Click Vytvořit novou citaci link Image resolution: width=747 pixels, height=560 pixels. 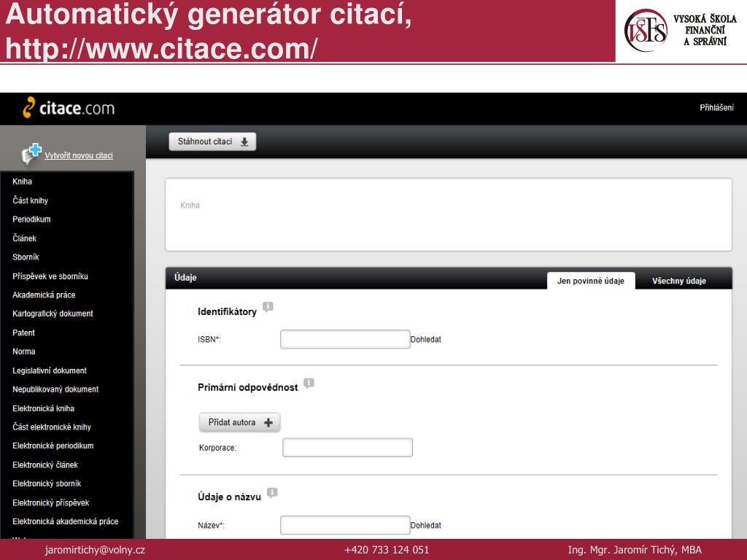79,156
